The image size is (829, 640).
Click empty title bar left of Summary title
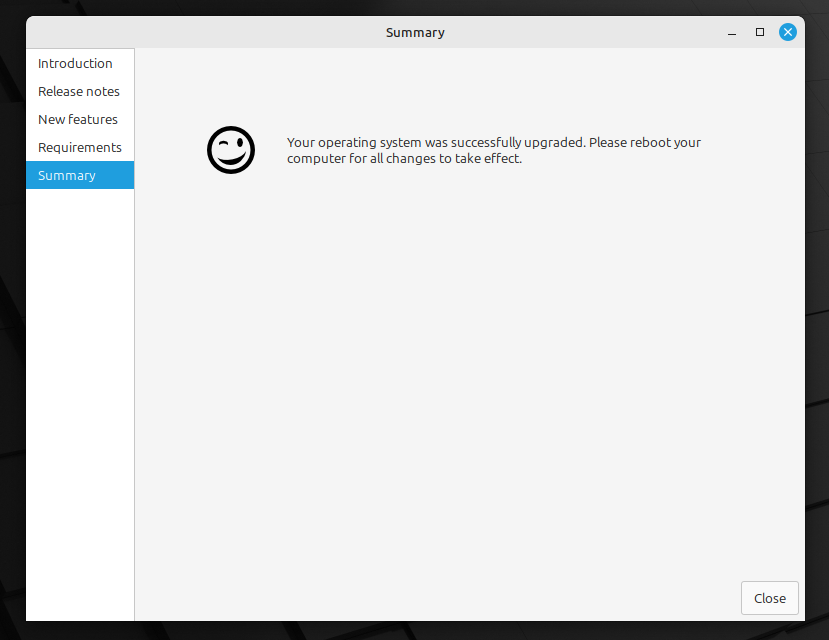point(200,32)
